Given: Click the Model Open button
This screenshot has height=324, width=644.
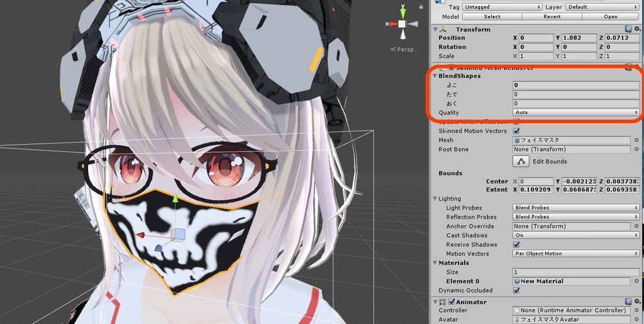Looking at the screenshot, I should point(611,17).
